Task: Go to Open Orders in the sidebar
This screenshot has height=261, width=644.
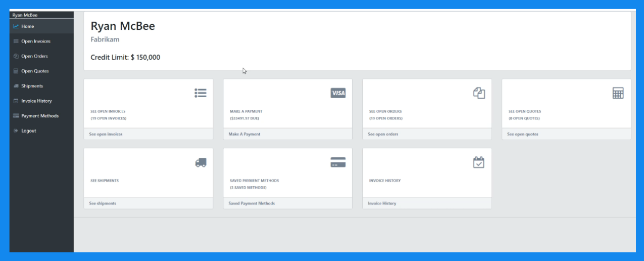Action: click(x=34, y=56)
